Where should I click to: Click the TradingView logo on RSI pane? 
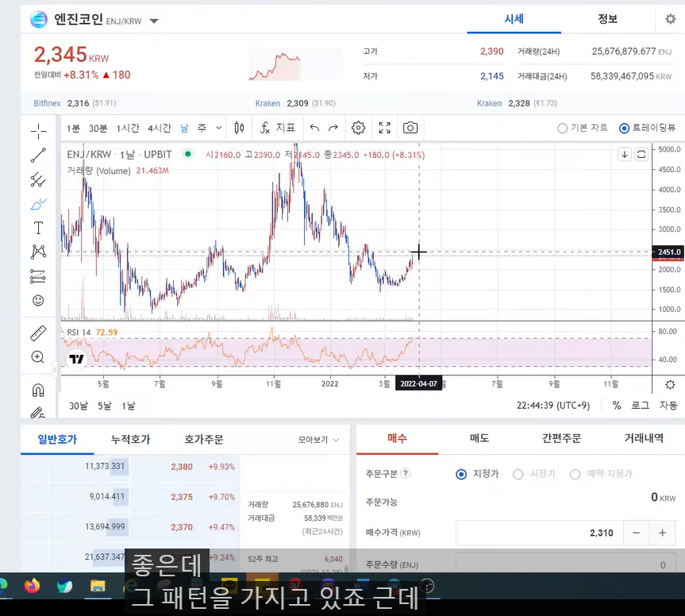pos(76,359)
